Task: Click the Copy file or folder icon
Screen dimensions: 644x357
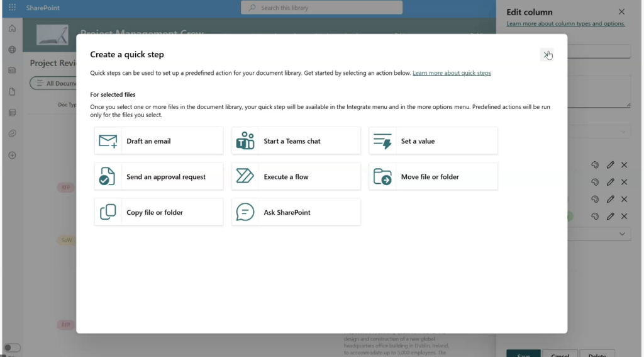Action: click(108, 212)
